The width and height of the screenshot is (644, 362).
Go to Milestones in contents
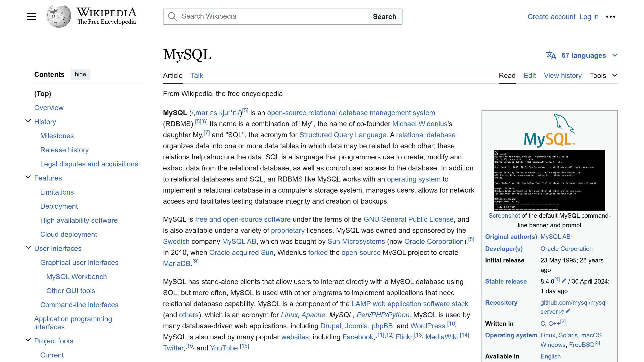[x=57, y=136]
